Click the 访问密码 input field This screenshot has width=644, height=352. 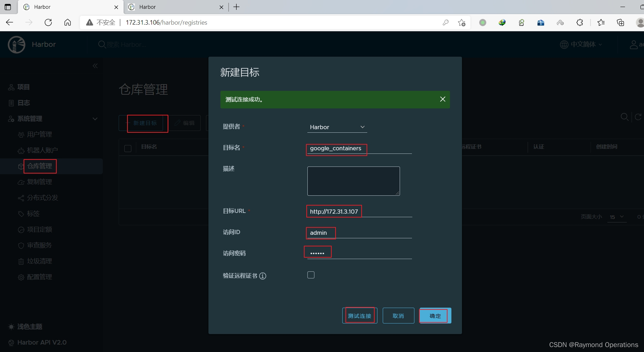tap(359, 253)
